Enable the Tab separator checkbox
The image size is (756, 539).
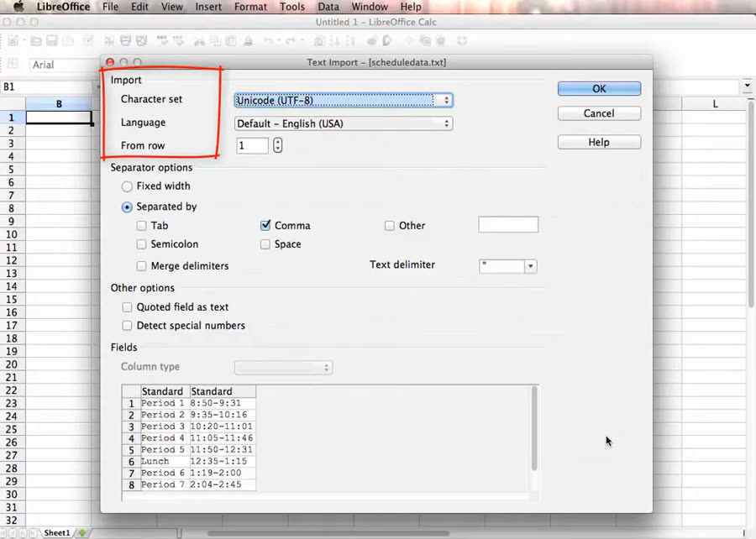tap(141, 226)
